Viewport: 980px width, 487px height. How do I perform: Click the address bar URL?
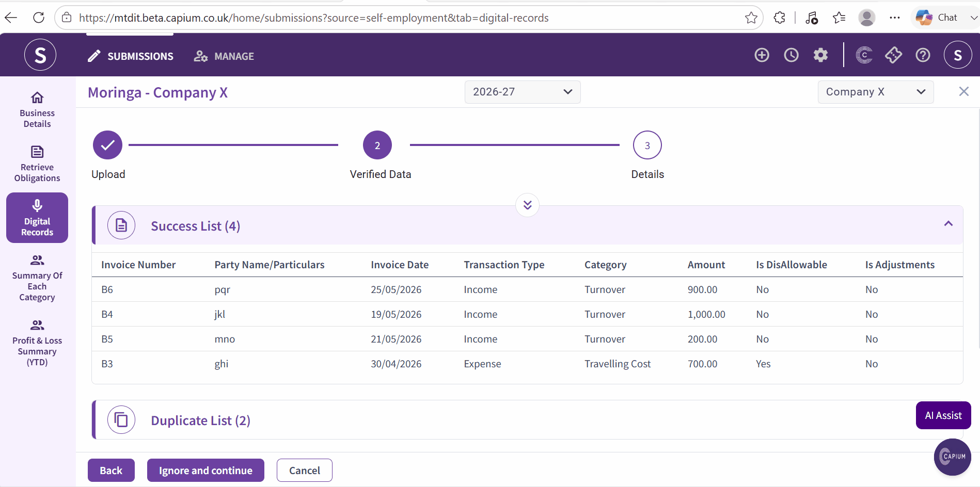313,18
